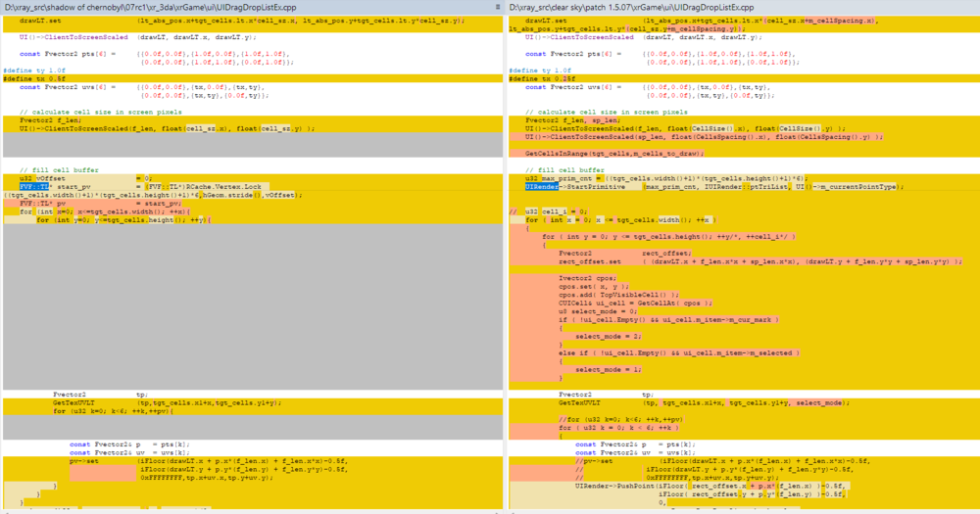
Task: Click 'else if ( !ui_cell.Empty()' line
Action: pyautogui.click(x=745, y=352)
